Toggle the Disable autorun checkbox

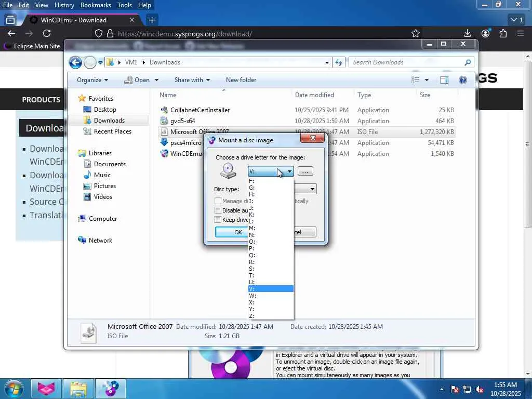(x=218, y=210)
